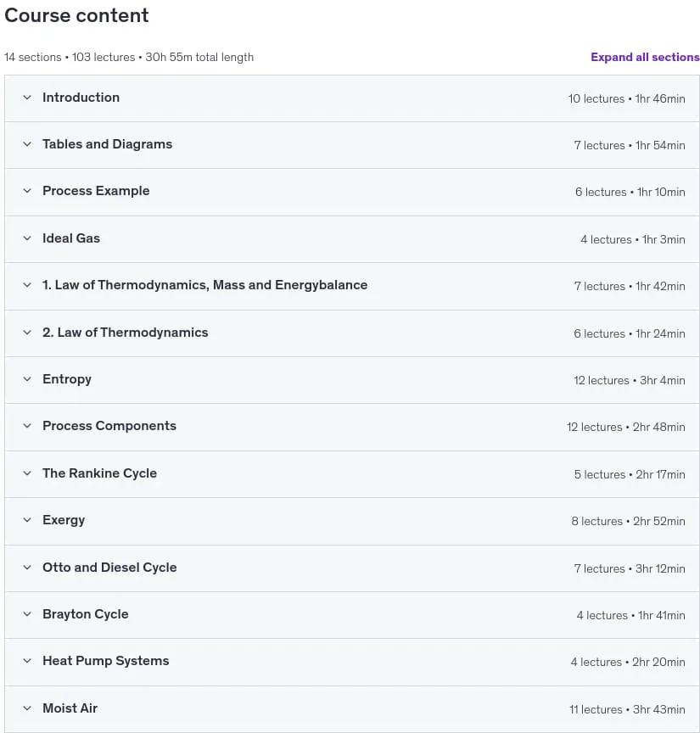Click the Moist Air section title
Screen dimensions: 700x733
[x=70, y=708]
